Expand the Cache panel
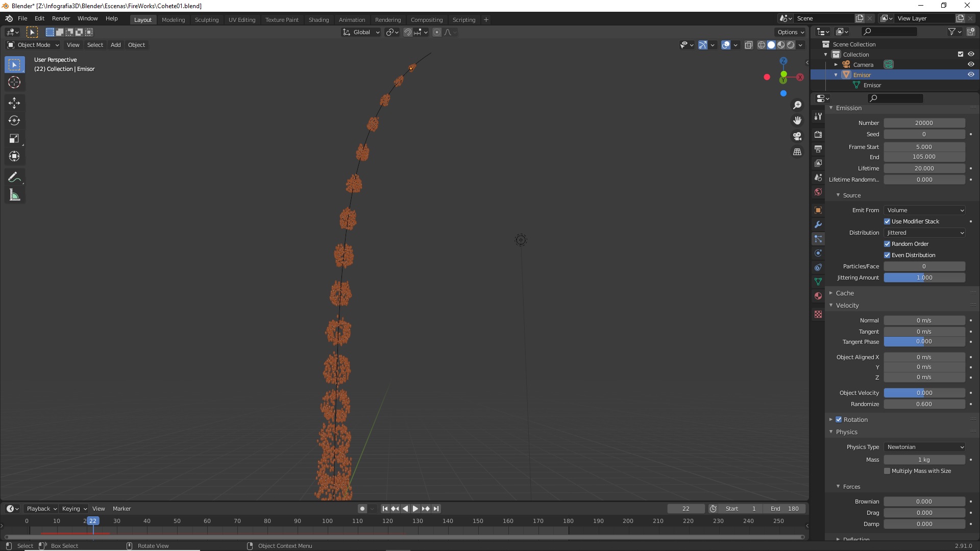Screen dimensions: 980x551 click(x=845, y=293)
